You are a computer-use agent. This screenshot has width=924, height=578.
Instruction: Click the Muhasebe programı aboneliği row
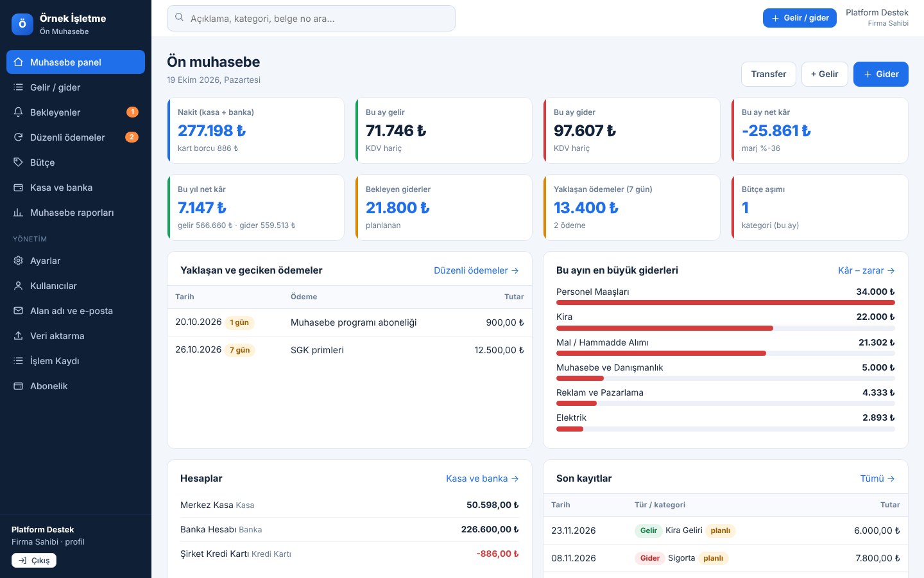tap(350, 322)
